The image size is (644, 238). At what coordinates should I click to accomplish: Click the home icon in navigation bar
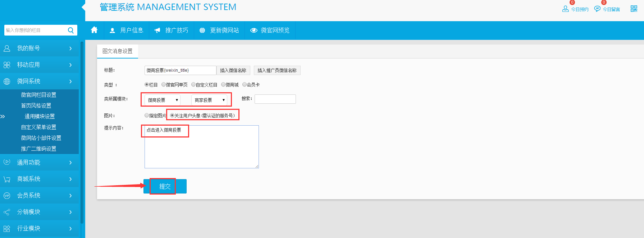[94, 30]
